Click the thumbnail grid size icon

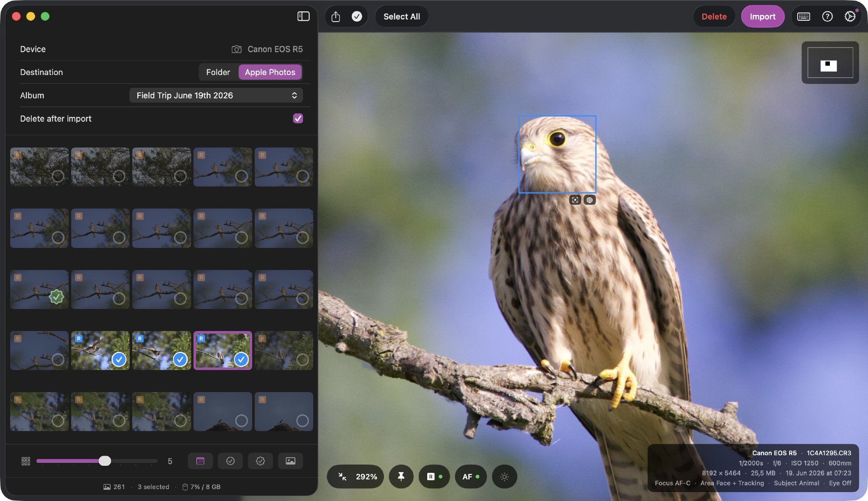26,461
